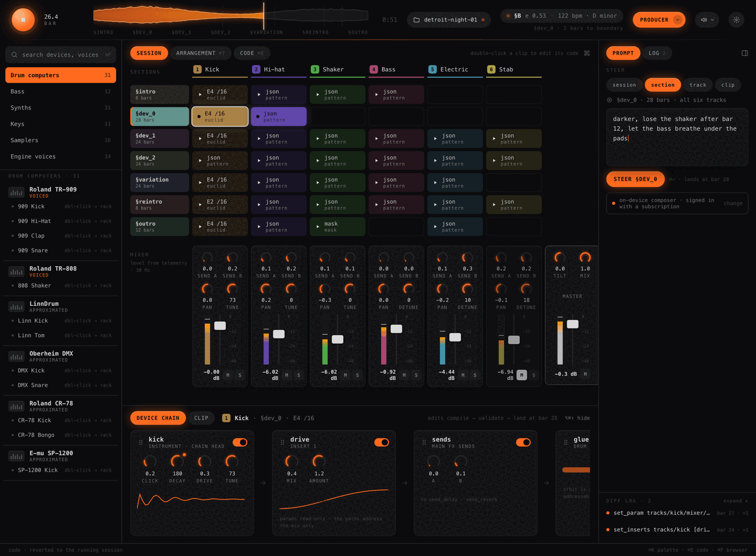Viewport: 756px width, 556px height.
Task: Toggle the right side panel layout icon
Action: (744, 53)
